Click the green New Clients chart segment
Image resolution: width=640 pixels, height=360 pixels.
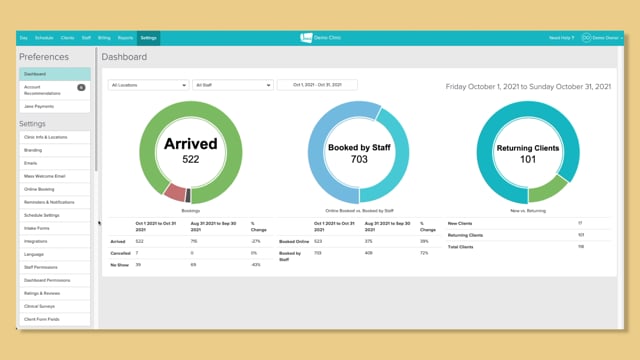point(549,189)
